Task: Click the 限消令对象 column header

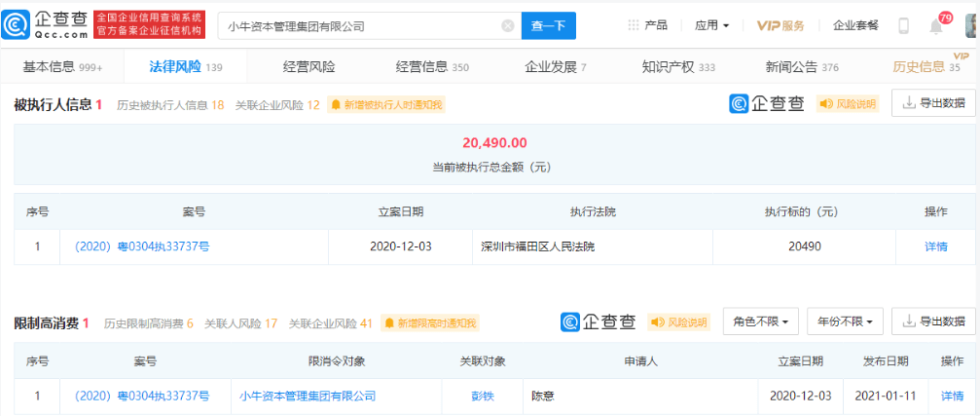Action: (x=337, y=361)
